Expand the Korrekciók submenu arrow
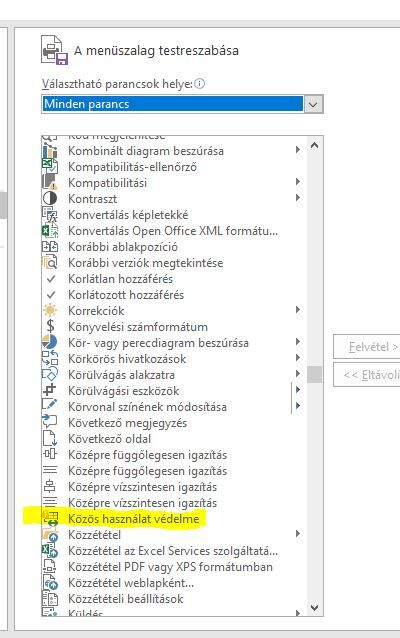This screenshot has width=400, height=638. tap(298, 310)
